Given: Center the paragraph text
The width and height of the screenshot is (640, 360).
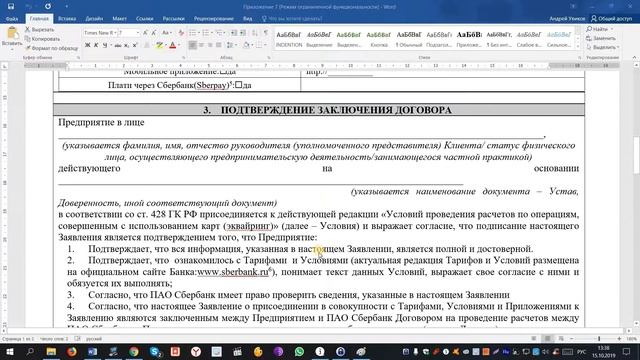Looking at the screenshot, I should [201, 45].
